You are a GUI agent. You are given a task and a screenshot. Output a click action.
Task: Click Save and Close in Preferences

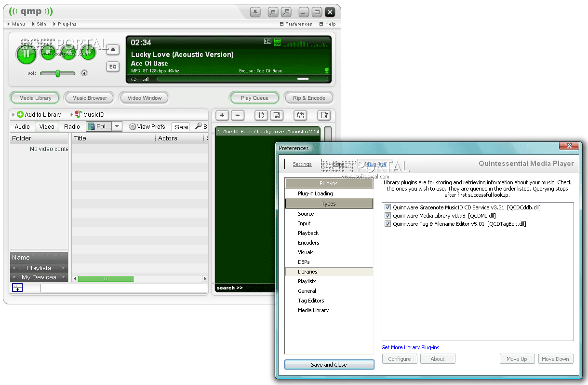coord(329,365)
